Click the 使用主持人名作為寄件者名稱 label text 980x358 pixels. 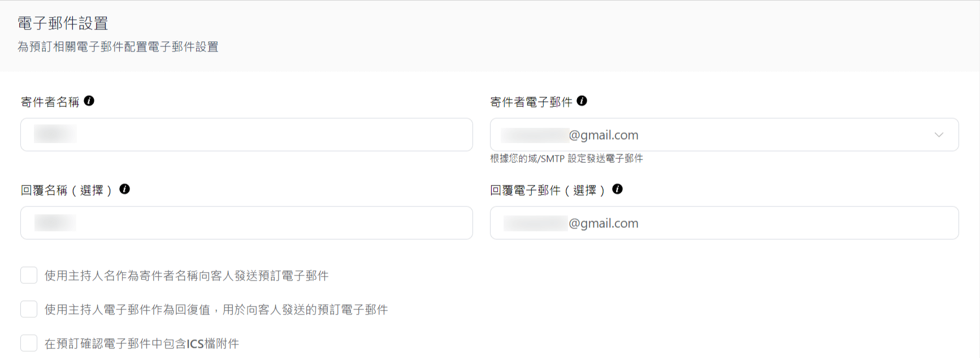pyautogui.click(x=187, y=276)
